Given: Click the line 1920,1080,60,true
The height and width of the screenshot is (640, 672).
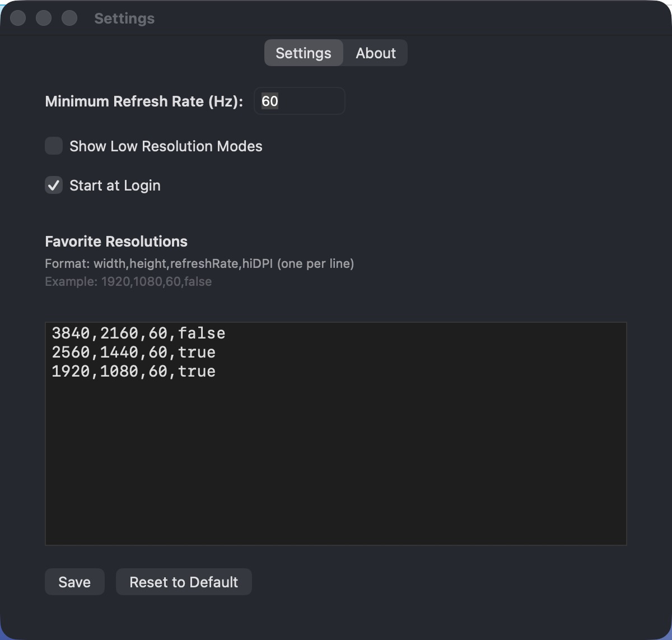Looking at the screenshot, I should pyautogui.click(x=133, y=371).
